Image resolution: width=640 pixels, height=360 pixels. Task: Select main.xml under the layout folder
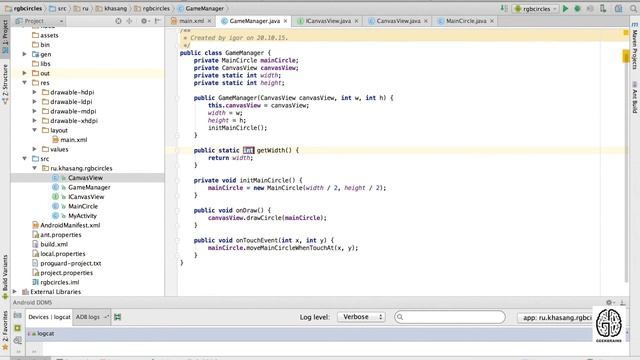pos(73,140)
